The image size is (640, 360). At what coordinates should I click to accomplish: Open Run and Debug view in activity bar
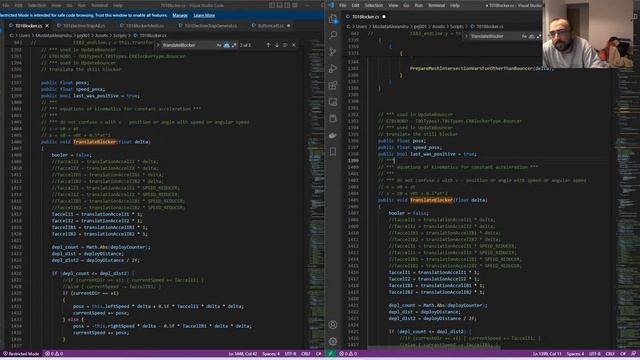333,69
